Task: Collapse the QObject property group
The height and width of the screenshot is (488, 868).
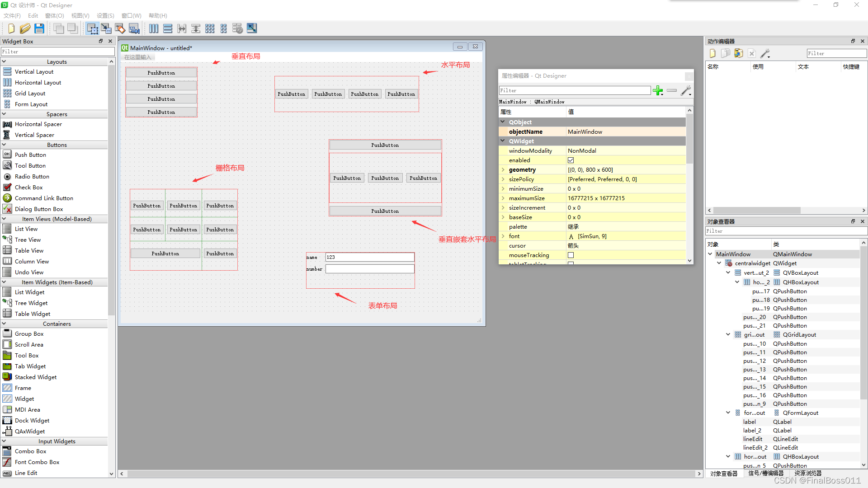Action: pyautogui.click(x=503, y=122)
